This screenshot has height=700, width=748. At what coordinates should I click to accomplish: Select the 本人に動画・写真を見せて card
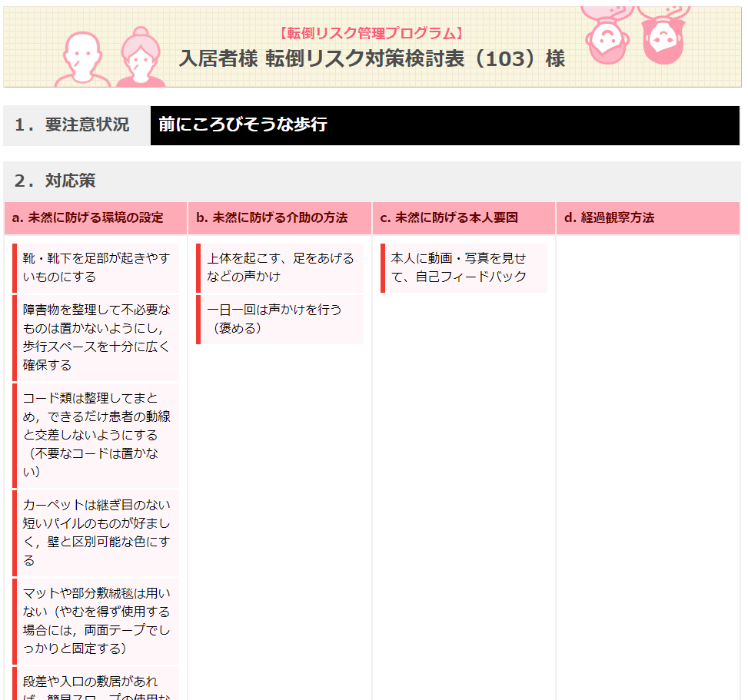tap(464, 267)
